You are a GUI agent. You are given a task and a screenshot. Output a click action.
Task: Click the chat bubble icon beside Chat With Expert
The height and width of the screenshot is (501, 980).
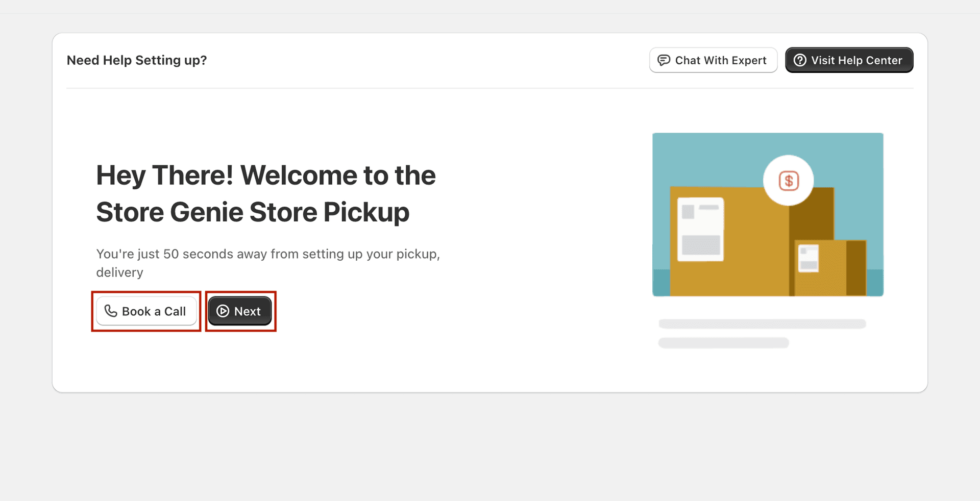click(664, 60)
